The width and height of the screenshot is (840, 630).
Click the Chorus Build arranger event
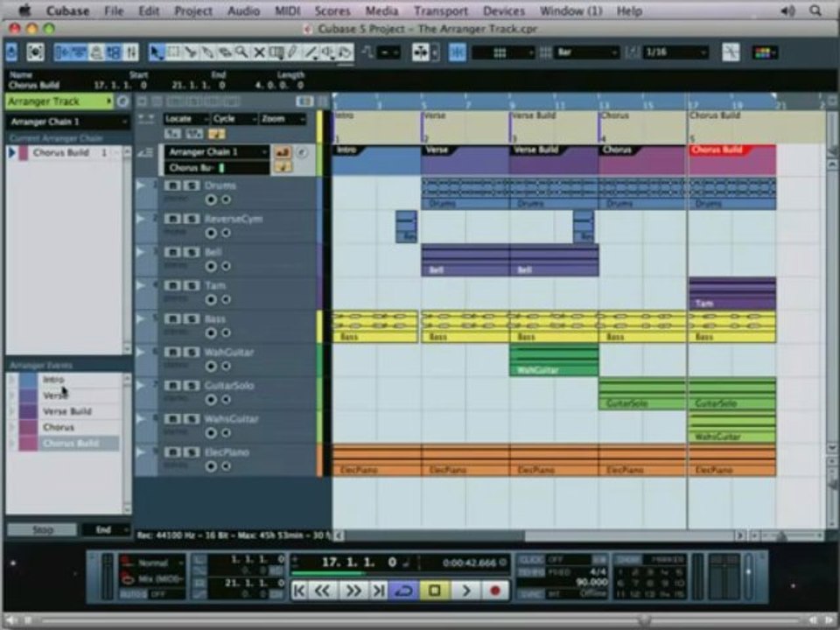coord(731,159)
